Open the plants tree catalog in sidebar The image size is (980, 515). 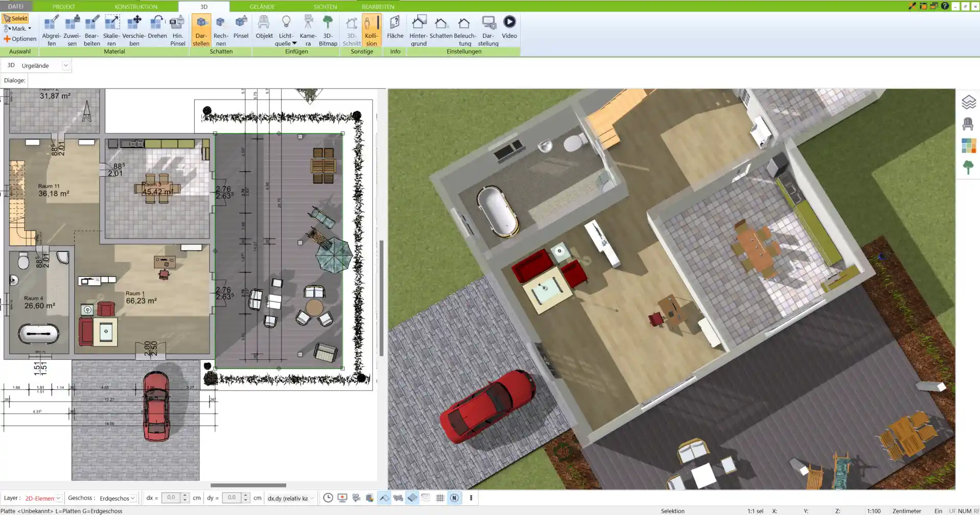(x=968, y=168)
